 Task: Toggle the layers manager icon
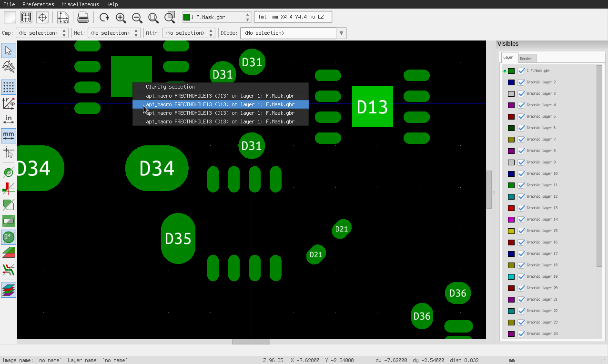pos(9,290)
